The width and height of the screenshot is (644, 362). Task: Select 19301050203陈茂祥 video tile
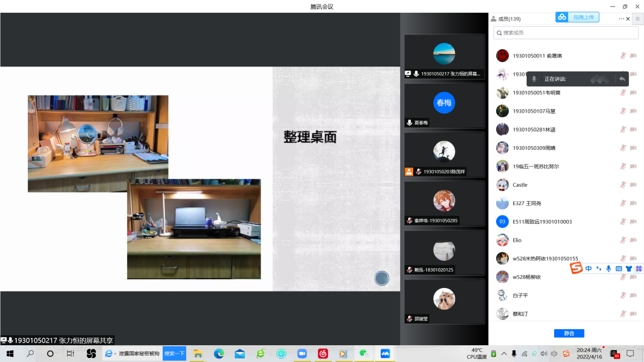pyautogui.click(x=444, y=154)
